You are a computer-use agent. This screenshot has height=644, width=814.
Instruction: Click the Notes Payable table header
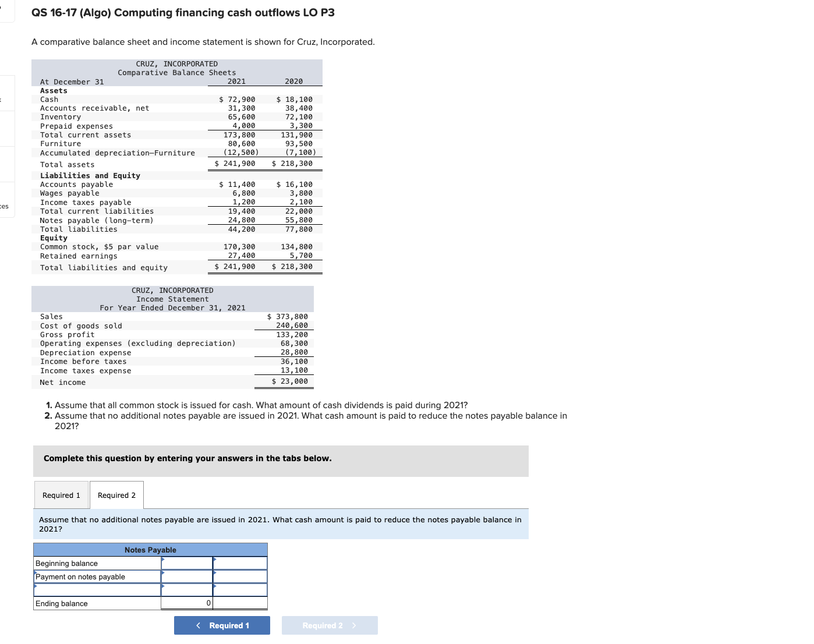pyautogui.click(x=150, y=550)
